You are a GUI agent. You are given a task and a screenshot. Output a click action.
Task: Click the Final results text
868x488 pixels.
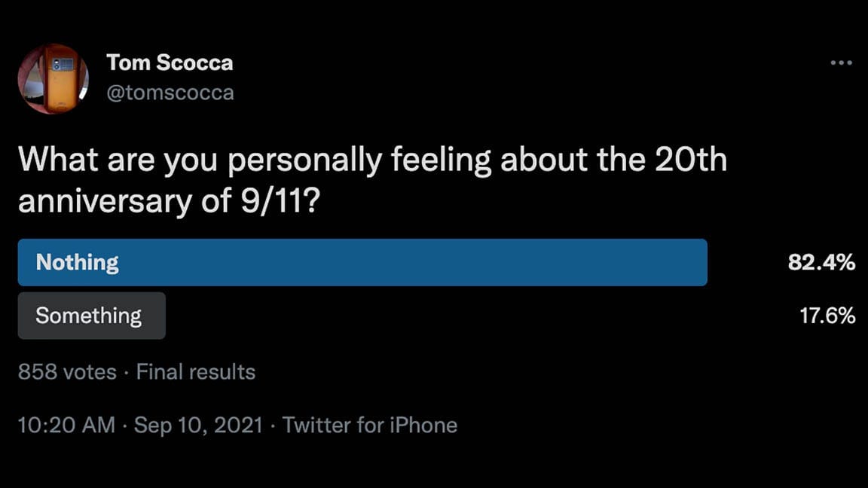[195, 372]
